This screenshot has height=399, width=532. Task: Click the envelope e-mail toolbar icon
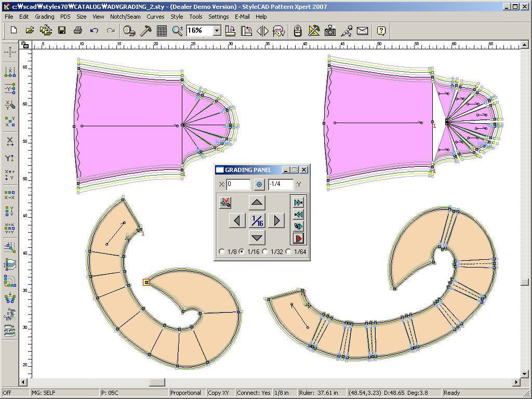coord(362,31)
